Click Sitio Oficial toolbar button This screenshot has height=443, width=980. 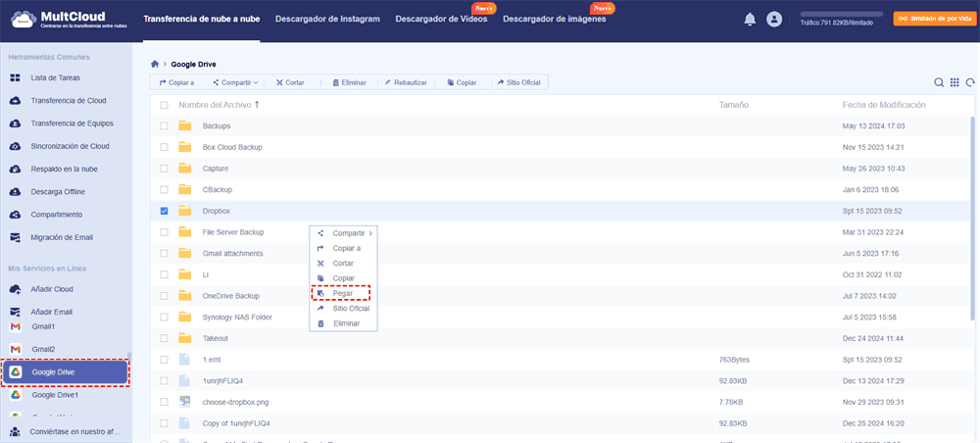[x=518, y=82]
